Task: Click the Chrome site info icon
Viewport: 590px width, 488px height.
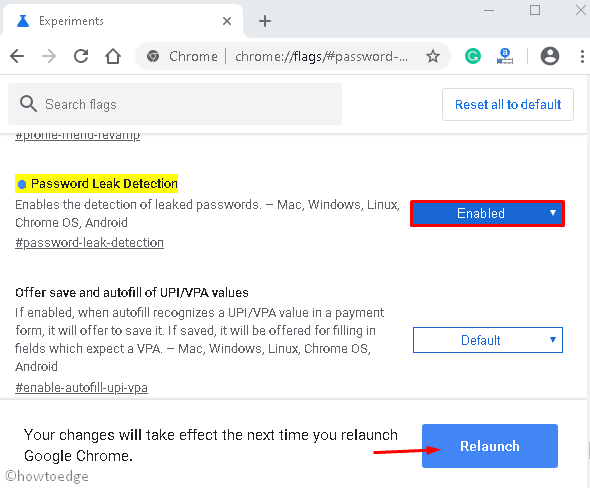Action: coord(153,56)
